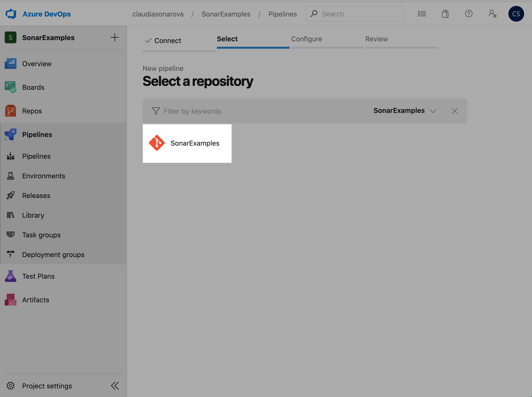Viewport: 532px width, 397px height.
Task: Expand the SonarExamples project dropdown
Action: coord(405,111)
